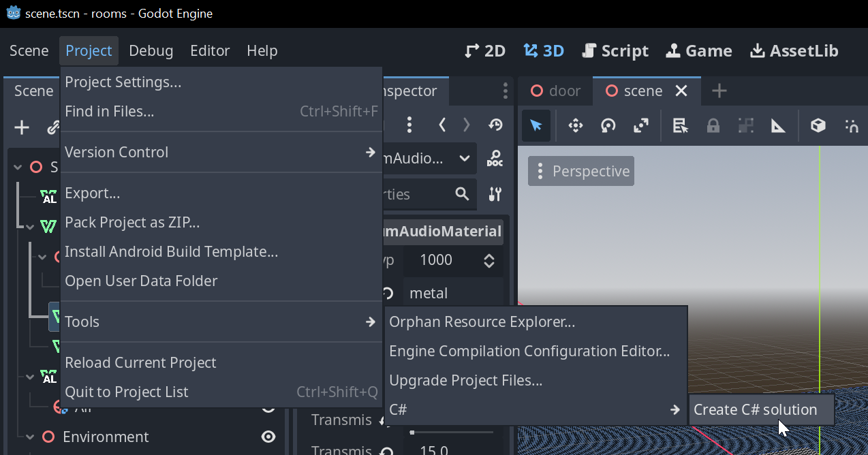868x455 pixels.
Task: Choose Find in Files... menu entry
Action: click(221, 111)
